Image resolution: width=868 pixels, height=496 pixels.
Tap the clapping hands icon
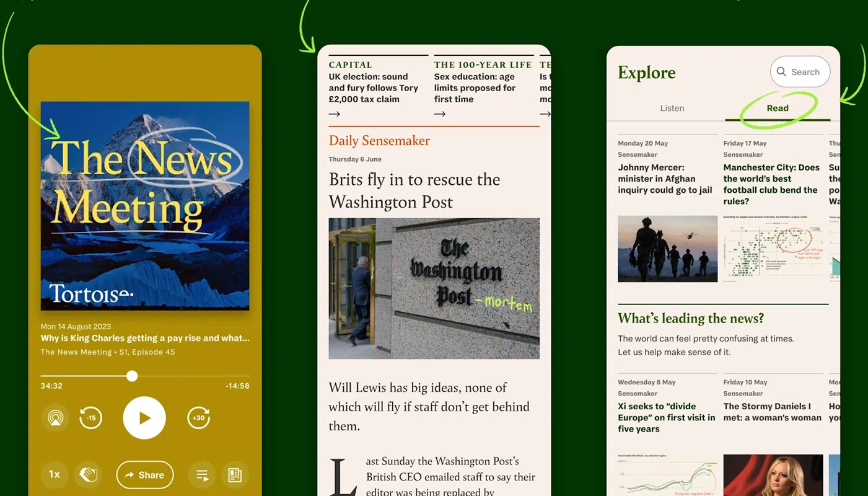tap(89, 475)
